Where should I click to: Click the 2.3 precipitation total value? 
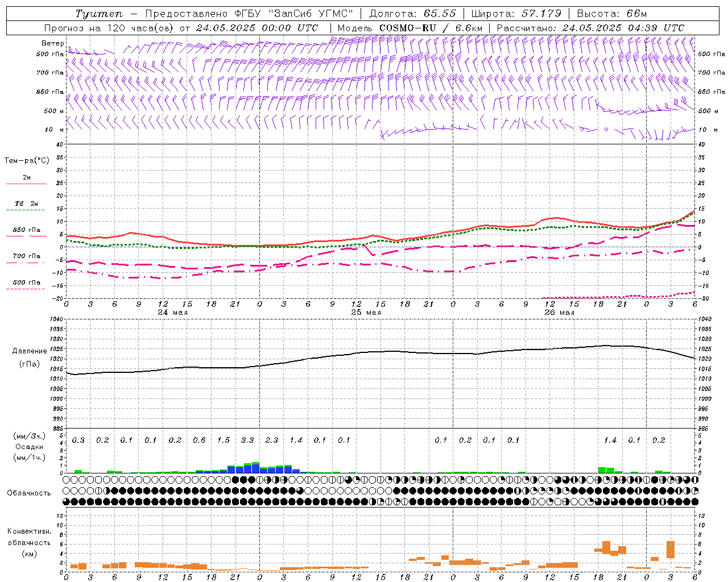272,440
